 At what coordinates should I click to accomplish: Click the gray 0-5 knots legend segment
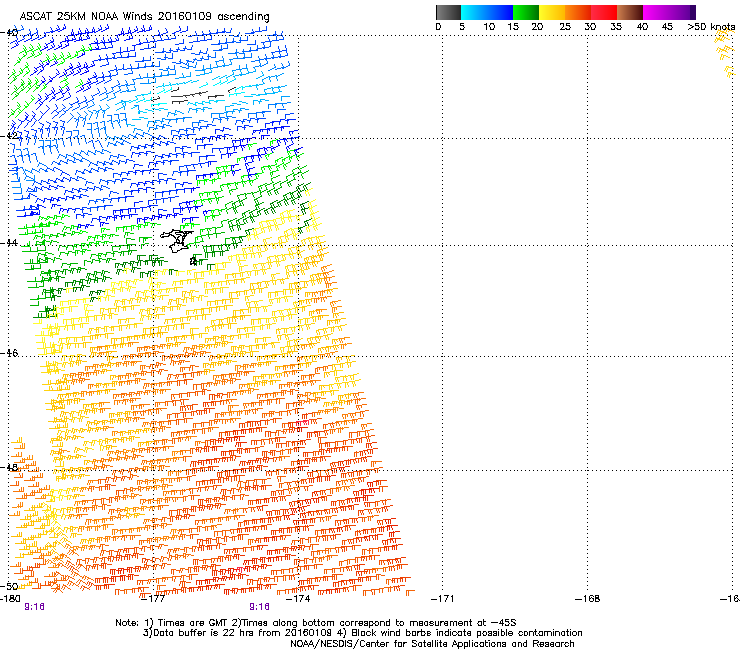click(448, 12)
